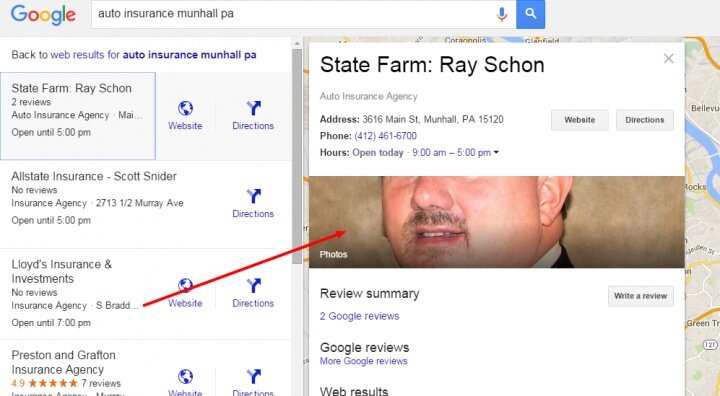Open More Google reviews link
The width and height of the screenshot is (720, 396).
(364, 361)
